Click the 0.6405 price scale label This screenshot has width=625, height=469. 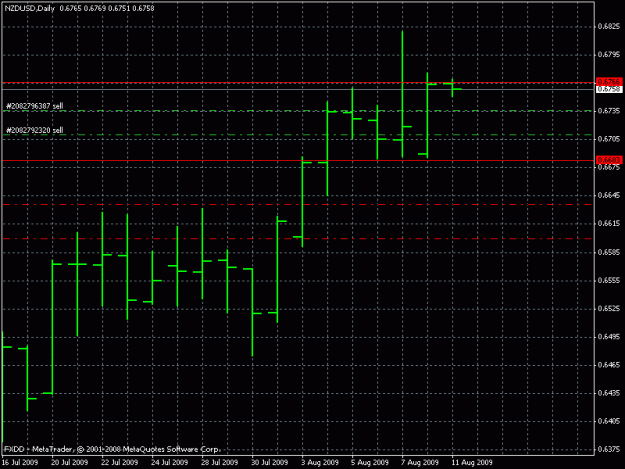coord(609,421)
